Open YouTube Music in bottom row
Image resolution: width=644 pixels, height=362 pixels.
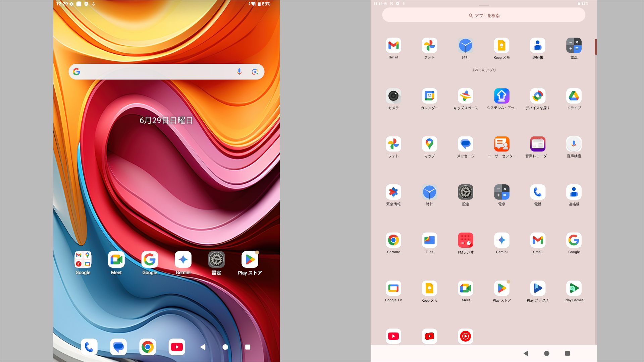pos(466,336)
